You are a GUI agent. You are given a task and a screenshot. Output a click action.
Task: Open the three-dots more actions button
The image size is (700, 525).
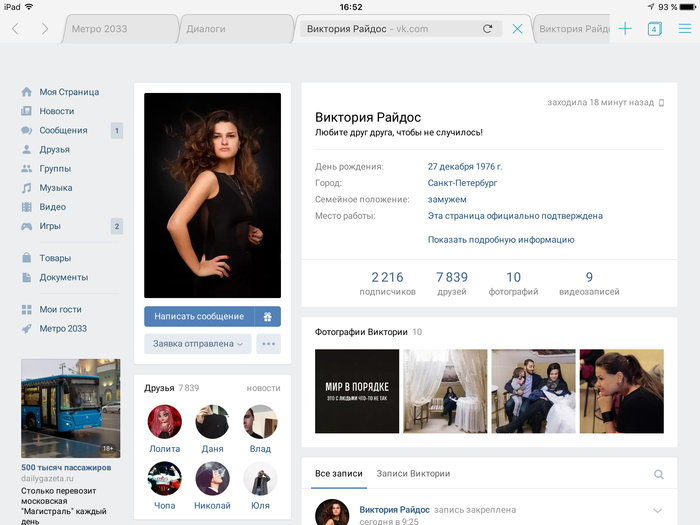[267, 344]
